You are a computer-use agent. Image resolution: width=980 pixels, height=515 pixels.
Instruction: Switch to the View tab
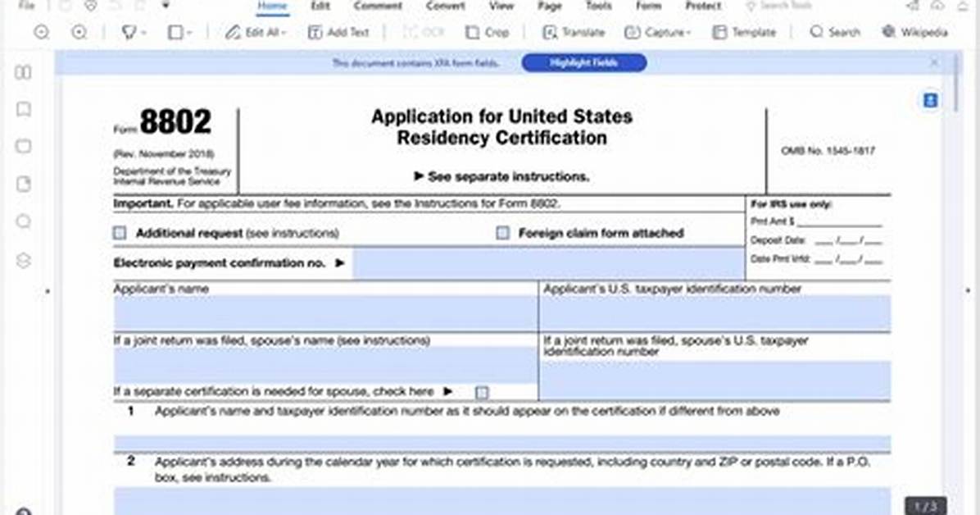click(501, 6)
